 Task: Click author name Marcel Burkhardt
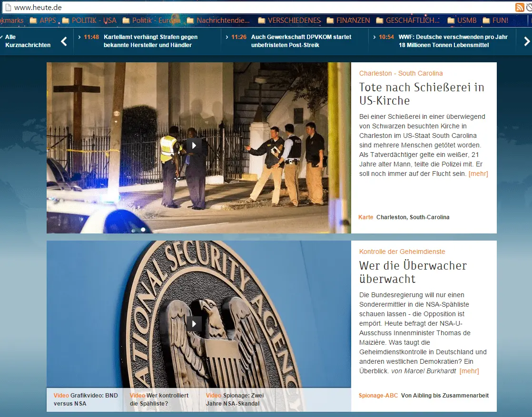click(430, 371)
